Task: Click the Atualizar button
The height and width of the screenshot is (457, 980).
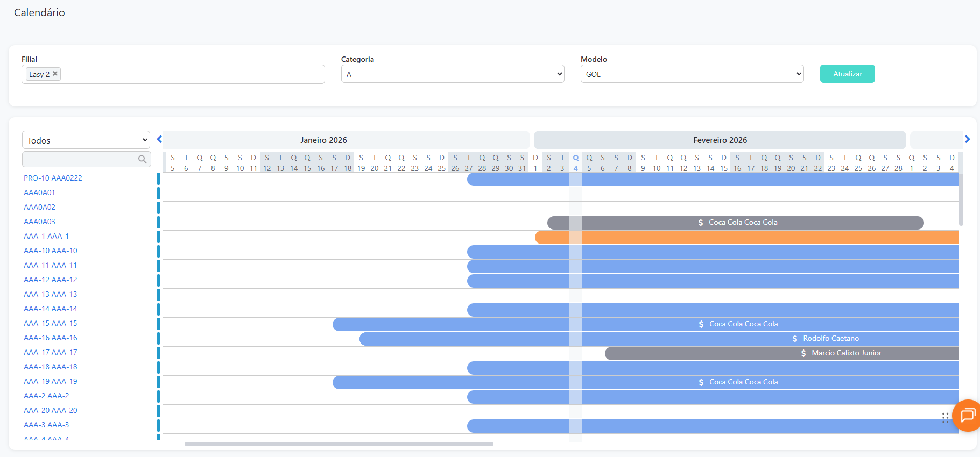Action: tap(847, 74)
